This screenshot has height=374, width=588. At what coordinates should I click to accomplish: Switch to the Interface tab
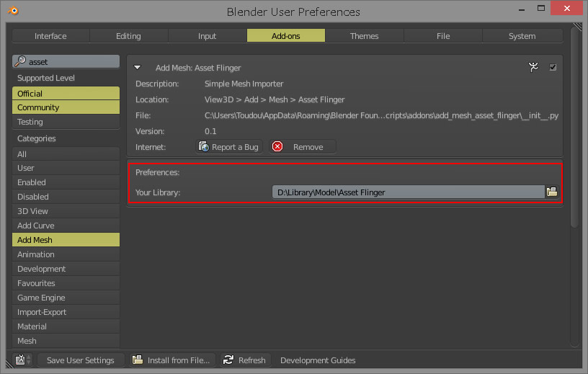(x=50, y=36)
